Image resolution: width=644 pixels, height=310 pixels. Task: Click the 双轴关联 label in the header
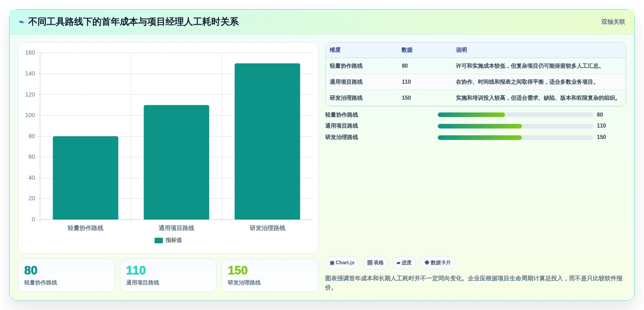coord(613,22)
